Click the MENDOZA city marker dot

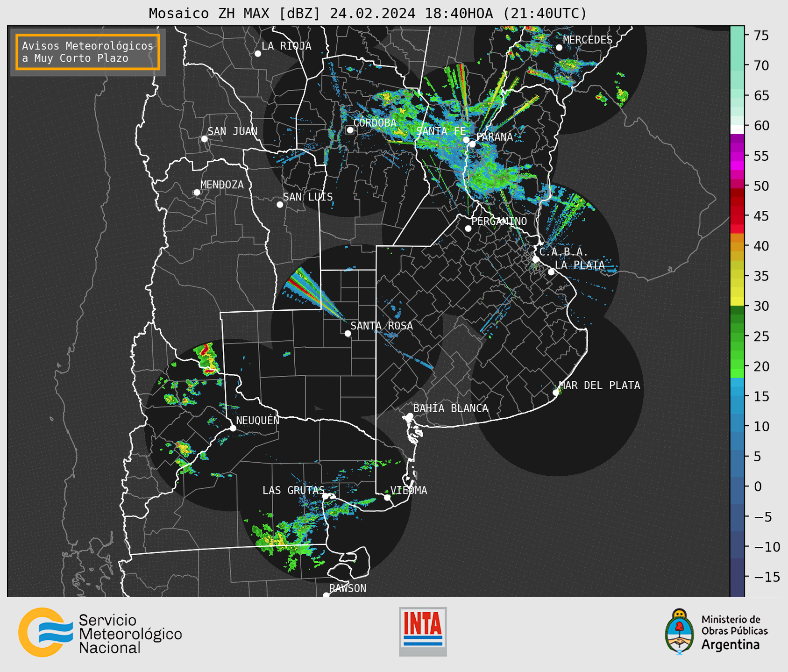click(197, 193)
